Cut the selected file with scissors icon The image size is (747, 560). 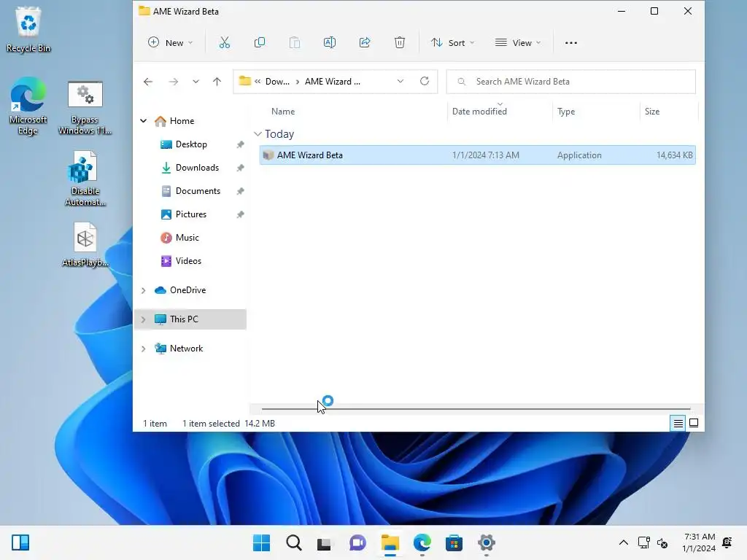coord(225,43)
